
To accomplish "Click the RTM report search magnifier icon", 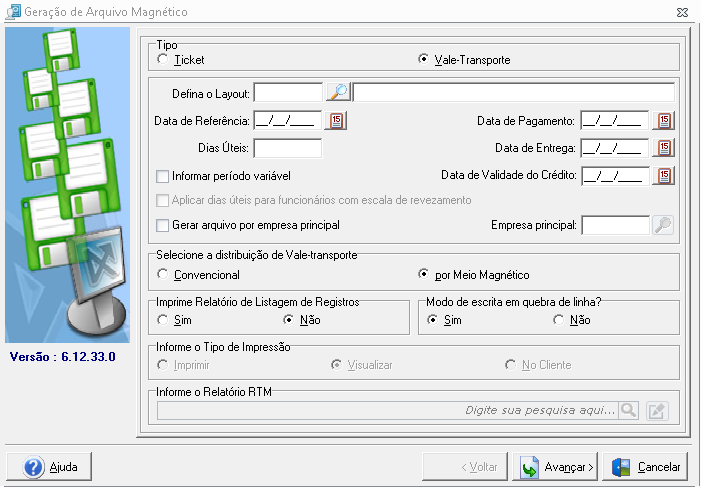I will (629, 410).
